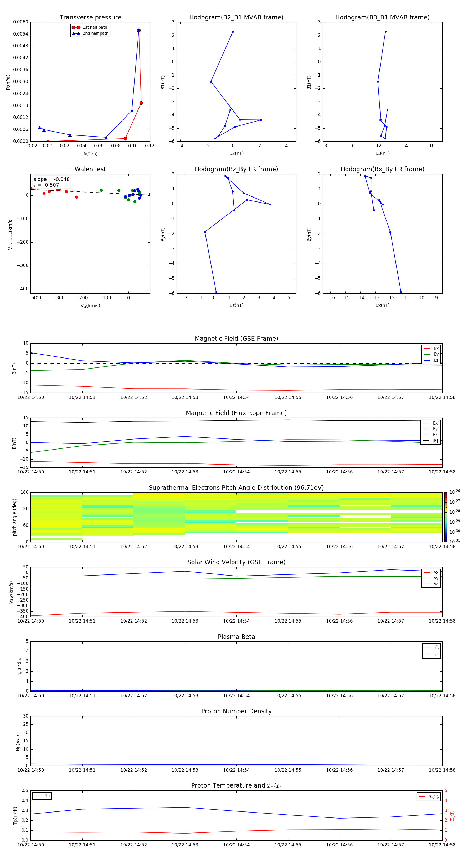Click the 'Bx(nT)' axis label under hodogram
Screen dimensions: 473x868
382,305
